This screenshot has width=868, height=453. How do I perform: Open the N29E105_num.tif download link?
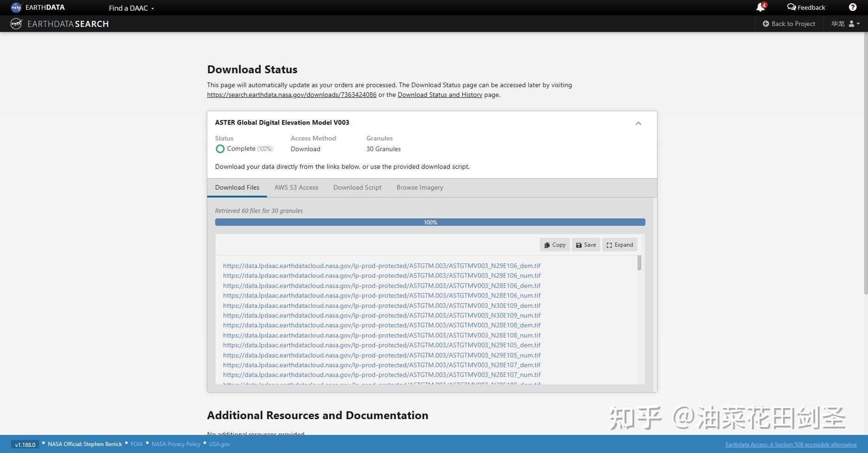click(x=382, y=355)
